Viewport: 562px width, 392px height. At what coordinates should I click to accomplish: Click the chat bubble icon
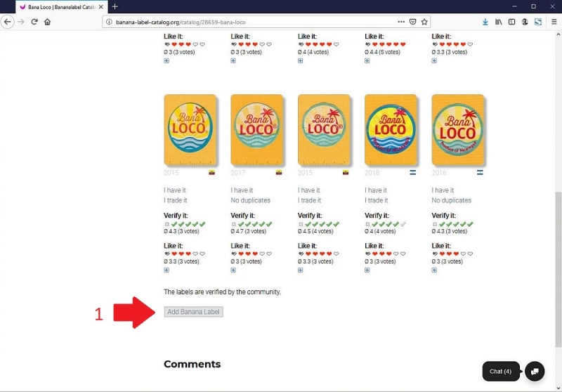click(535, 371)
